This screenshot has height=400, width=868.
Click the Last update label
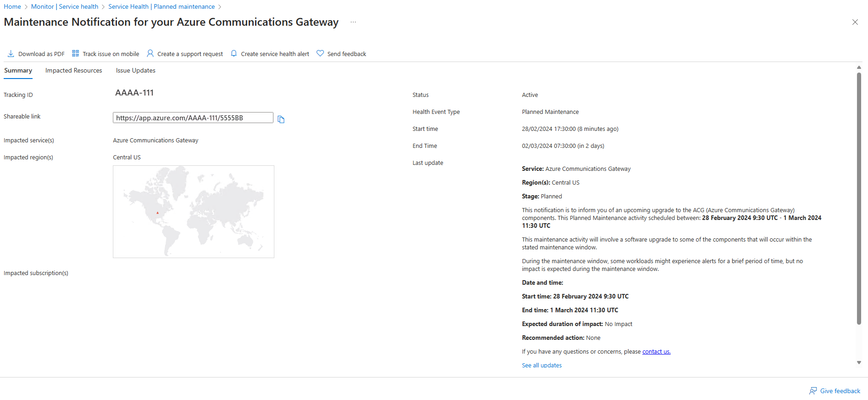point(428,163)
